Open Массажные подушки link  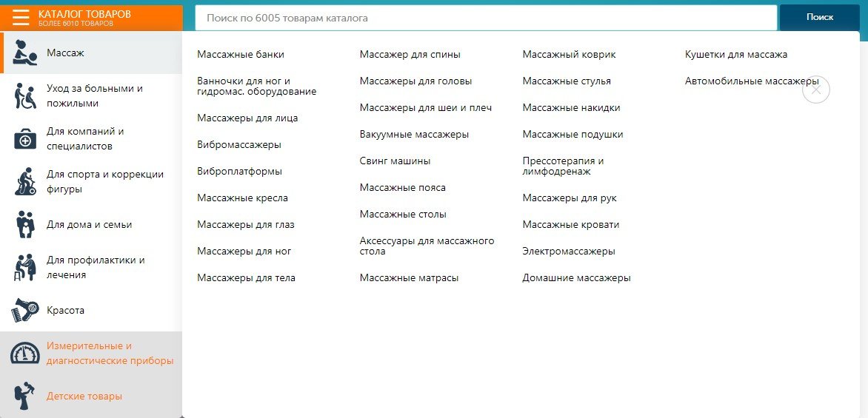573,135
